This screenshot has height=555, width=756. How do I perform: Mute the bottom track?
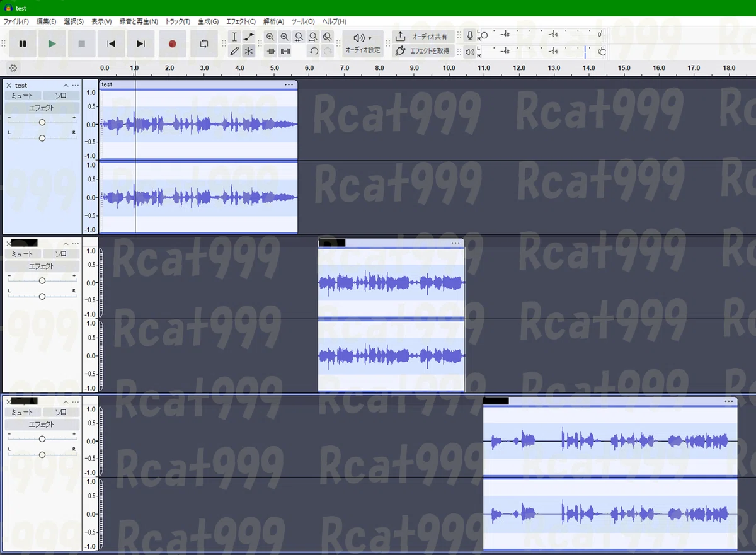point(23,412)
